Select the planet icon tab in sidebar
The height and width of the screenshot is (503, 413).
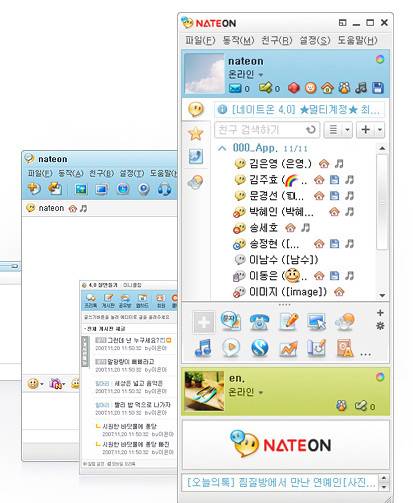pos(196,182)
